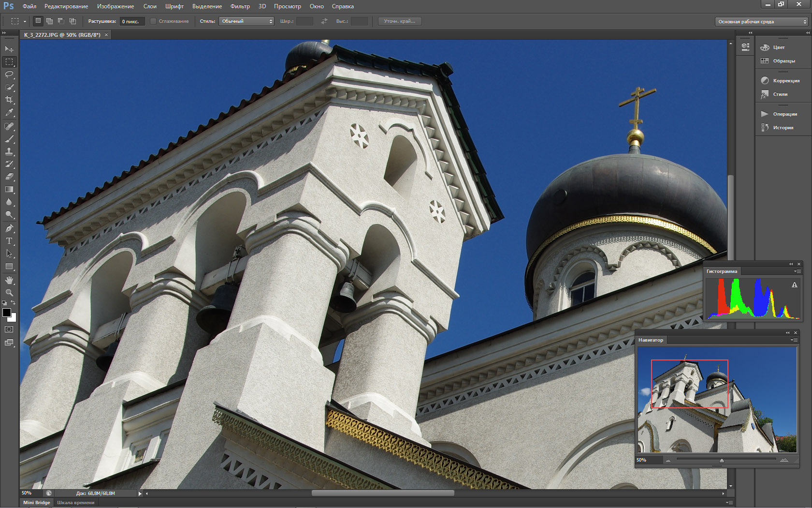The image size is (812, 508).
Task: Select the Horizontal Type tool
Action: (9, 240)
